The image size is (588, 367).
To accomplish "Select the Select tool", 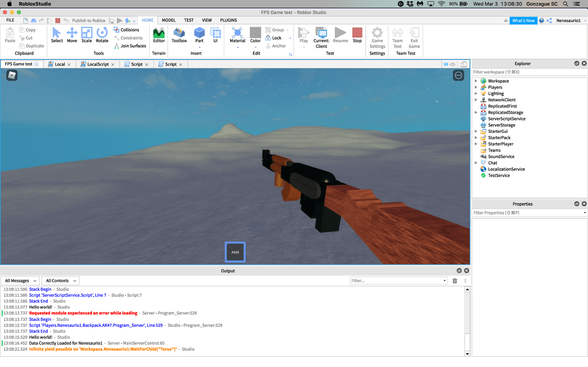I will (x=57, y=35).
